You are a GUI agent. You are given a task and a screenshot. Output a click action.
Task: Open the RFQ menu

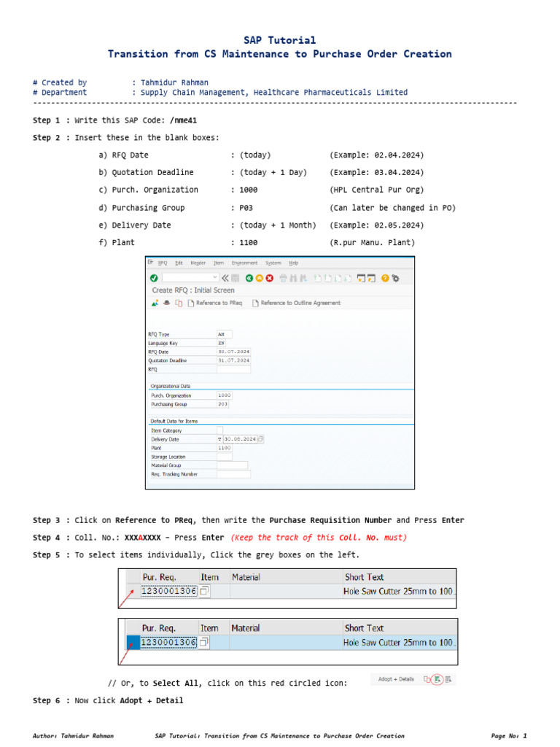tap(163, 263)
